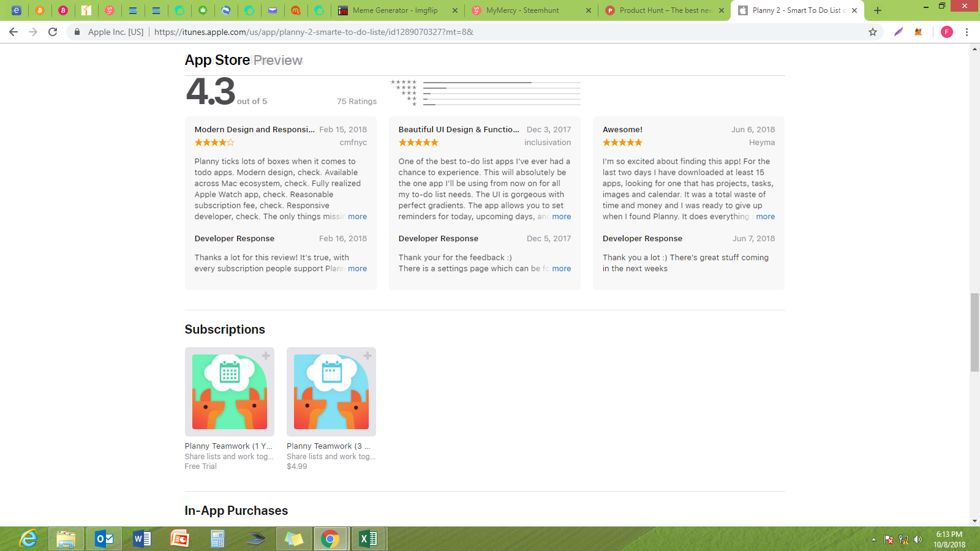Open review 'Beautiful UI Design & Functio...'
Screen dimensions: 980x551
click(459, 130)
